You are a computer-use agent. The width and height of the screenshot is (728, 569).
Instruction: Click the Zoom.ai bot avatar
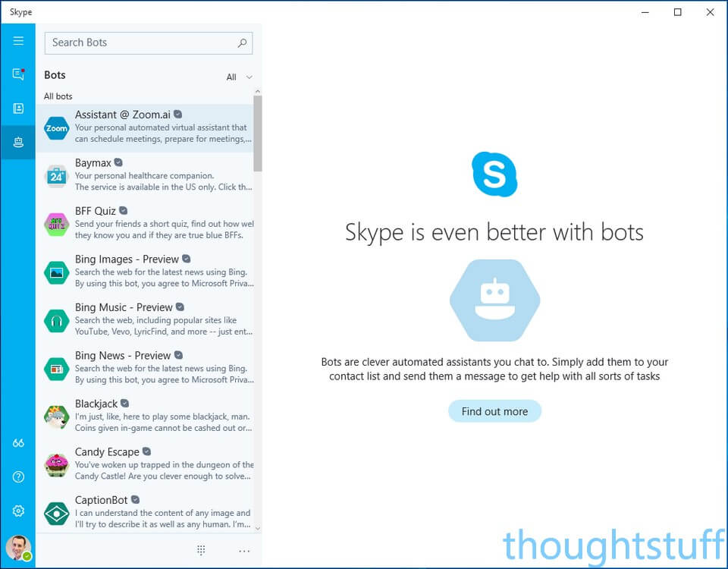pyautogui.click(x=57, y=128)
